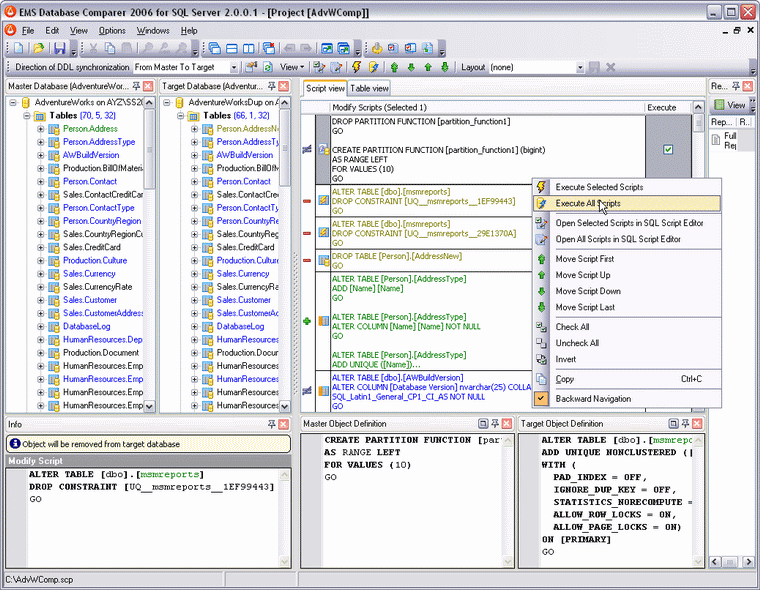This screenshot has height=590, width=760.
Task: Click the Cascade windows toolbar icon
Action: click(x=215, y=48)
